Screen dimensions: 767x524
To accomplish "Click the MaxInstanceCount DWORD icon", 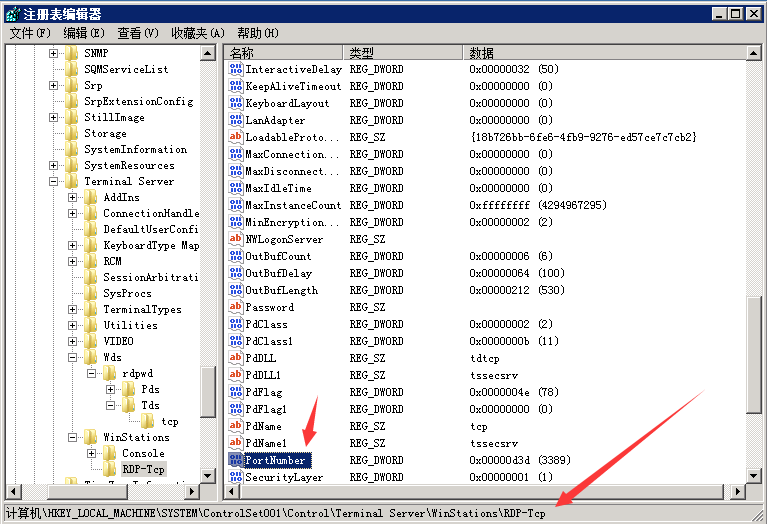I will pos(236,205).
